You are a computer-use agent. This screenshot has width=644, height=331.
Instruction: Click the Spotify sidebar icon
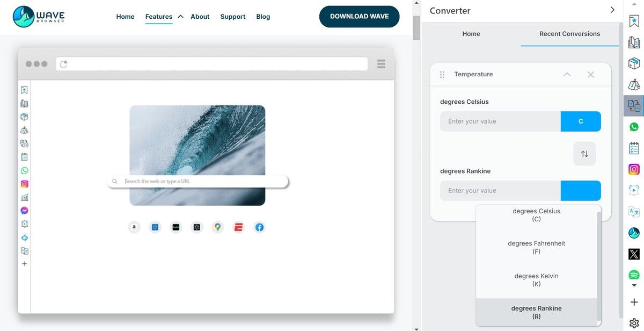(x=634, y=275)
